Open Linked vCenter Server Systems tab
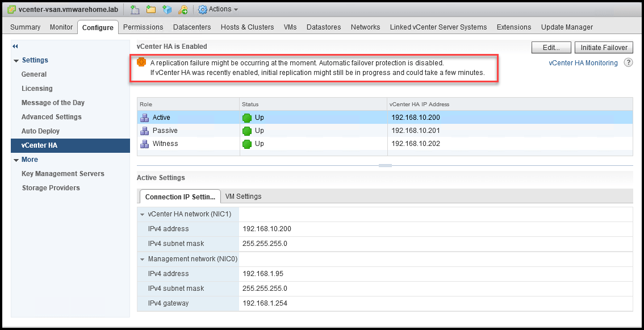This screenshot has height=330, width=644. tap(438, 27)
